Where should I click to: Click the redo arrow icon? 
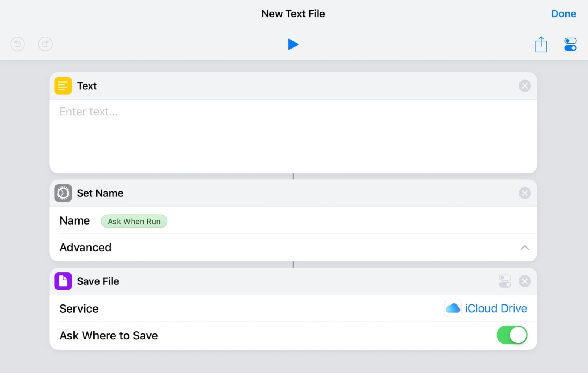coord(45,44)
